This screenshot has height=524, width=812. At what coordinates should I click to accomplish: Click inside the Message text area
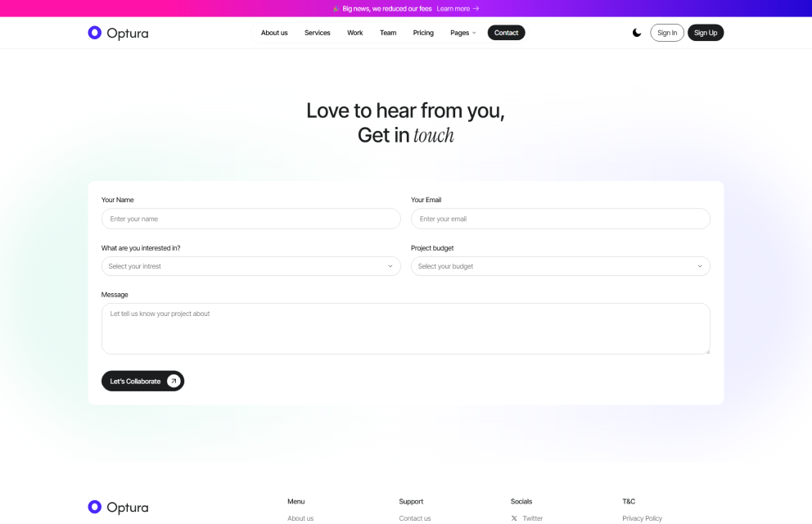405,328
